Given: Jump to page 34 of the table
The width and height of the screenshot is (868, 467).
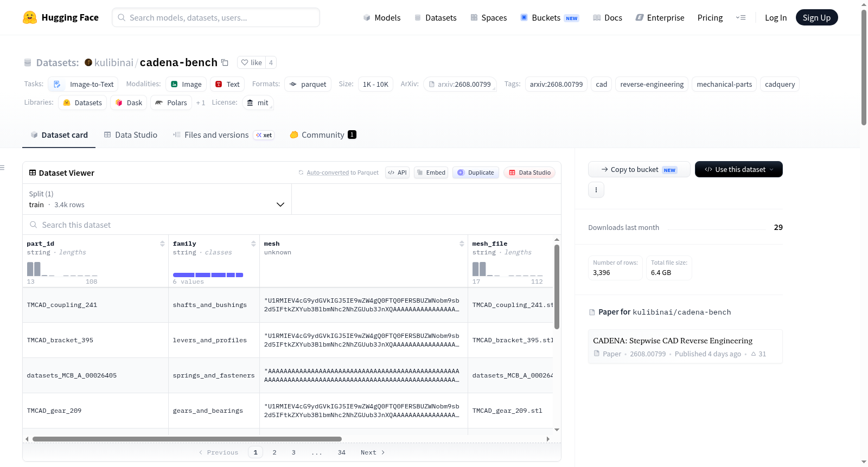Looking at the screenshot, I should 342,452.
